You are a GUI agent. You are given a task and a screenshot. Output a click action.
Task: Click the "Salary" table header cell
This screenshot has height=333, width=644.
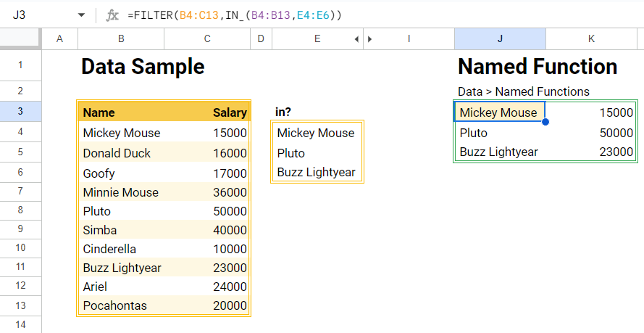click(207, 112)
